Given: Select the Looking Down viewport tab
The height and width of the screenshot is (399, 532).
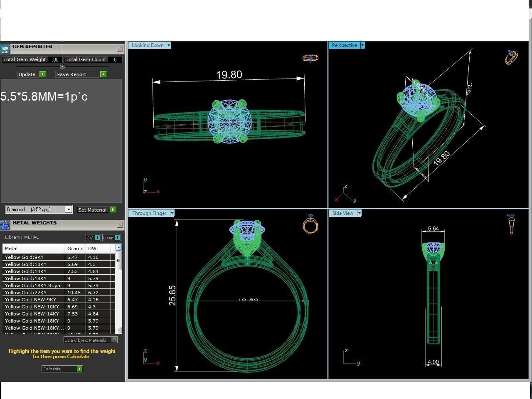Looking at the screenshot, I should (148, 45).
